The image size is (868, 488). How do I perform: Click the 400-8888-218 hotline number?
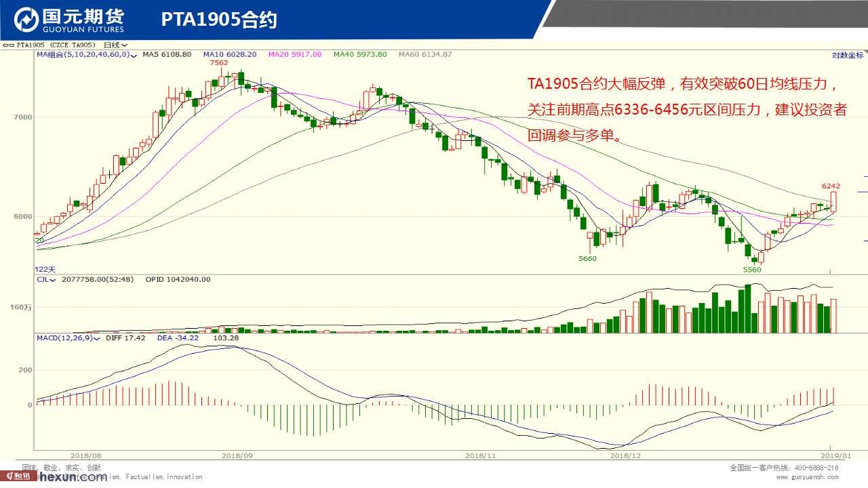(816, 468)
